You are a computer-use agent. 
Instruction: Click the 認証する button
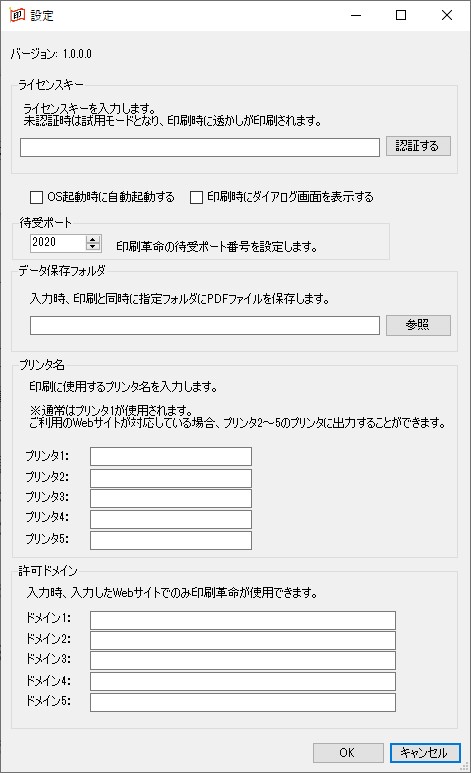418,146
